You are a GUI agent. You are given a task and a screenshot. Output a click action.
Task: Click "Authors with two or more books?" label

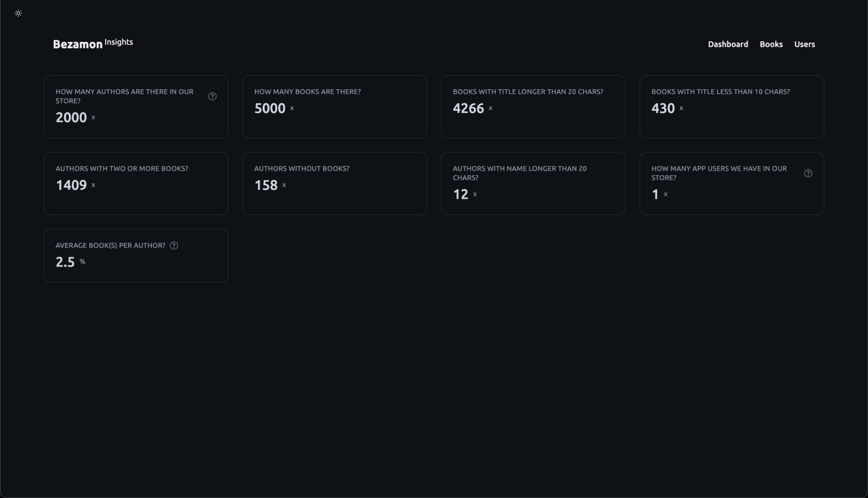point(121,168)
